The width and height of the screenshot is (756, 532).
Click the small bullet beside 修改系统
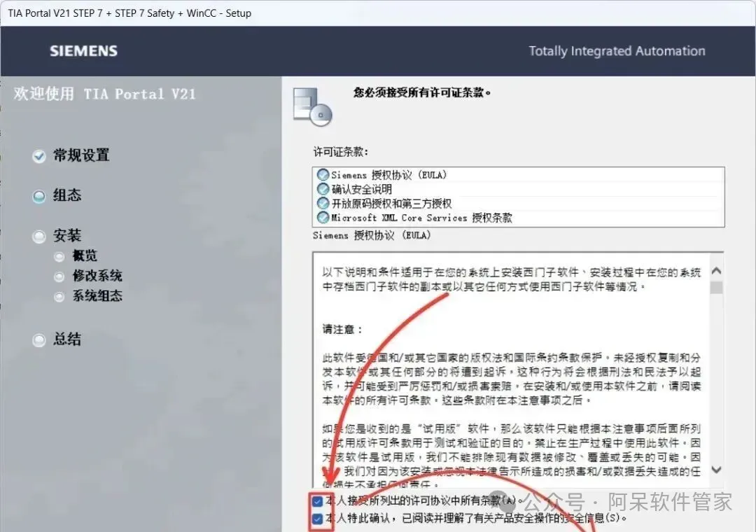[x=59, y=276]
